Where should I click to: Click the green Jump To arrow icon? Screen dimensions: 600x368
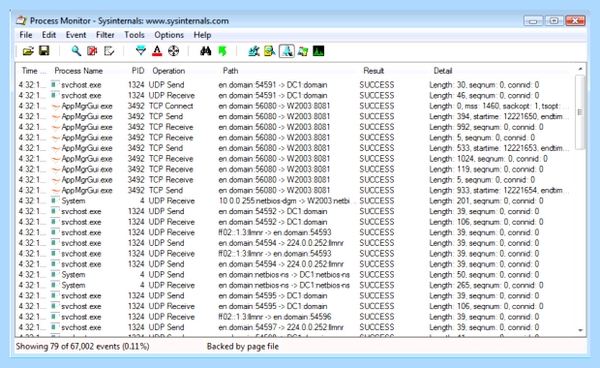point(222,51)
